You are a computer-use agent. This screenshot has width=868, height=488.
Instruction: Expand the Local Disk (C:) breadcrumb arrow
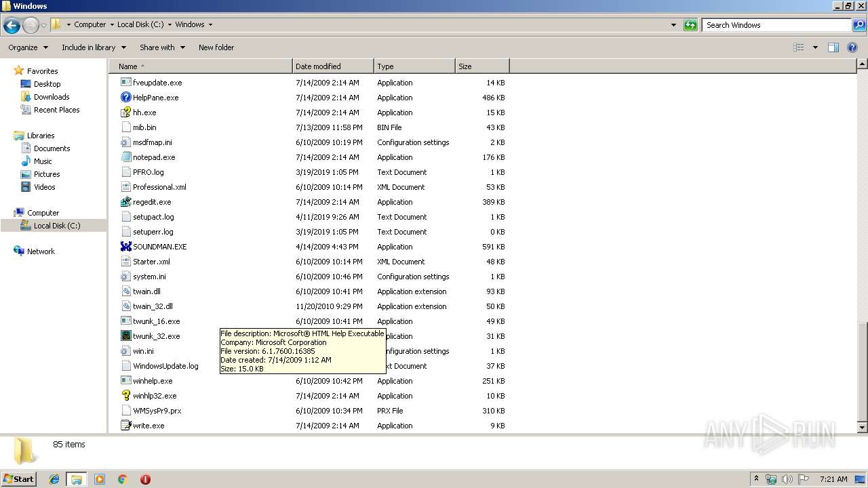[x=170, y=24]
